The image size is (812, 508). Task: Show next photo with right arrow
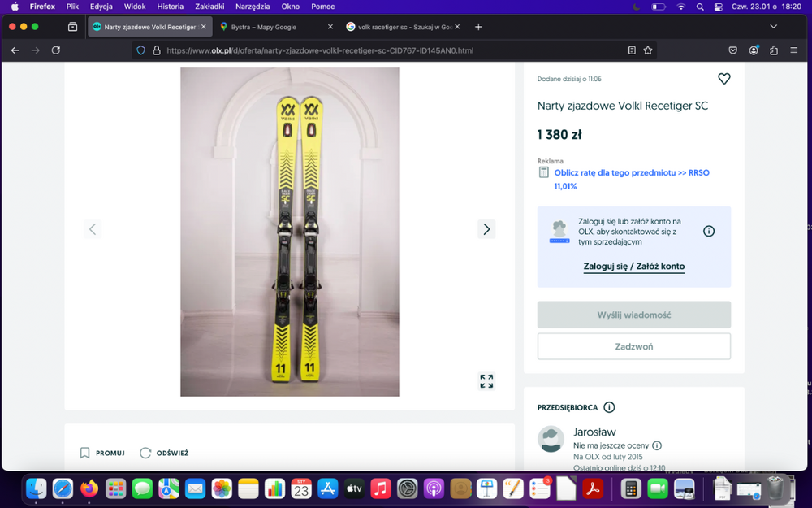(x=486, y=229)
